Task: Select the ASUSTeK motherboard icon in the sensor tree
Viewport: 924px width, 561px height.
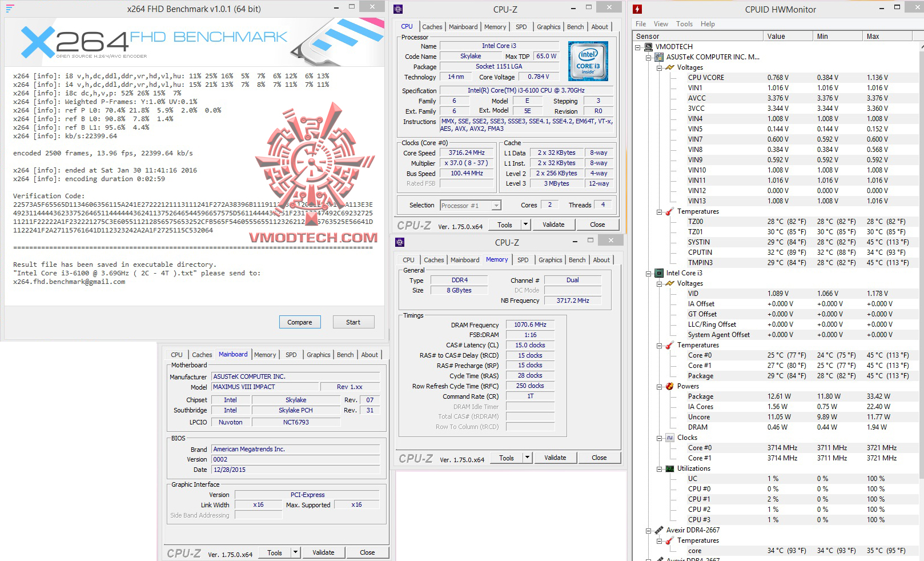Action: tap(660, 57)
